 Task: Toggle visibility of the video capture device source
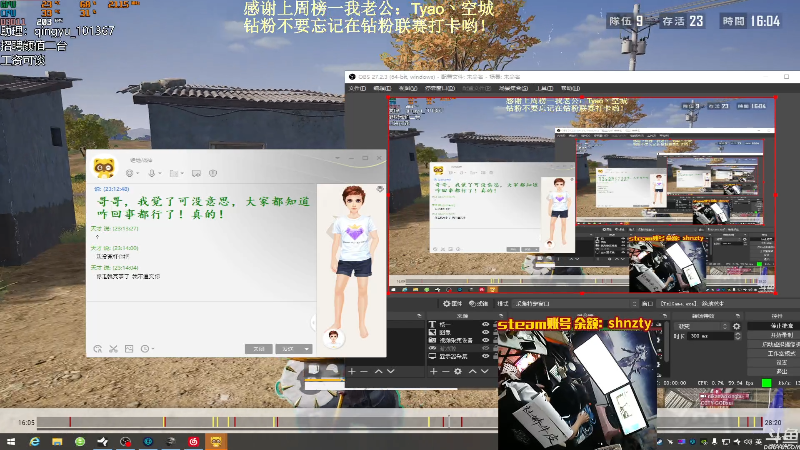point(485,340)
